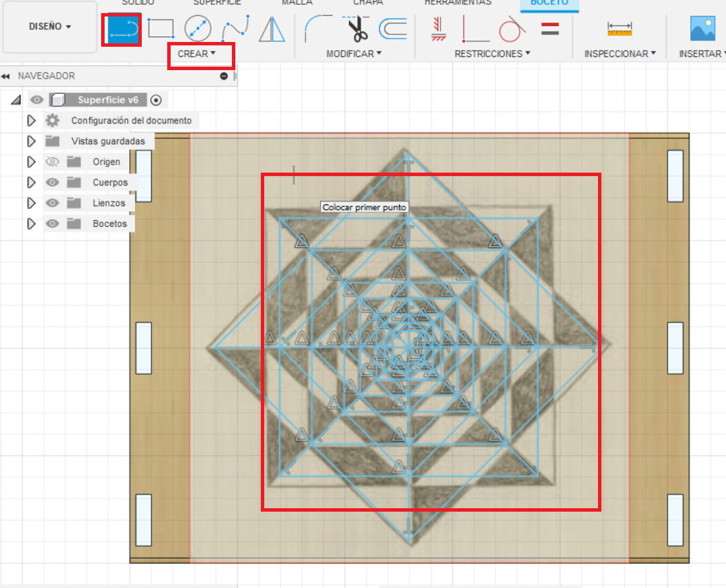
Task: Select the Rectangle sketch tool
Action: [x=160, y=29]
